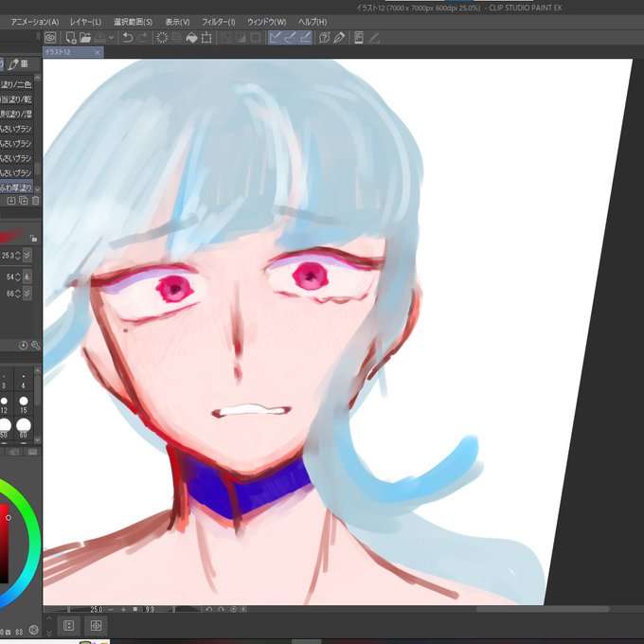
Task: Click the Deselect toolbar icon
Action: 225,38
